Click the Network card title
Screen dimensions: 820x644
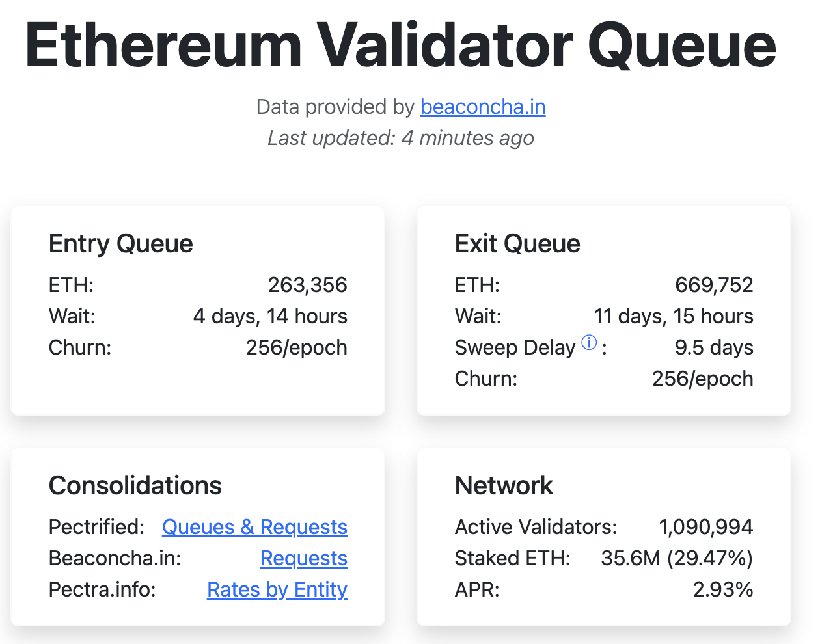click(x=504, y=486)
